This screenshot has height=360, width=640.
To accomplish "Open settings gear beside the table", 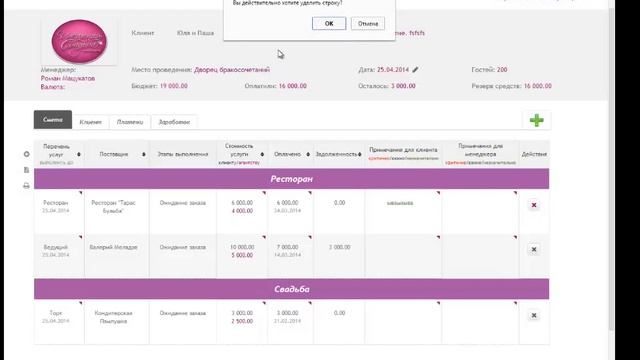I will click(27, 154).
